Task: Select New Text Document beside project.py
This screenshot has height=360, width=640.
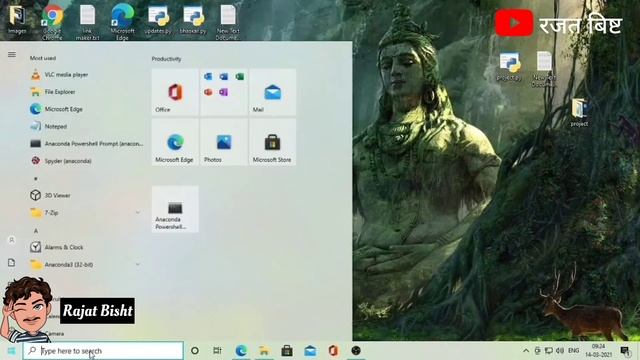Action: click(x=544, y=69)
